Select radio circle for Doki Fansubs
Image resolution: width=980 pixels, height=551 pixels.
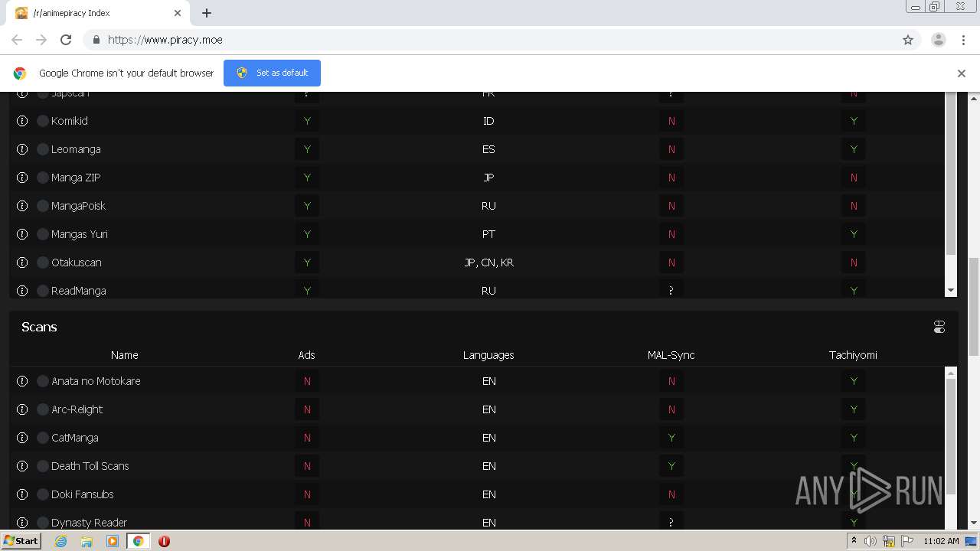click(43, 494)
